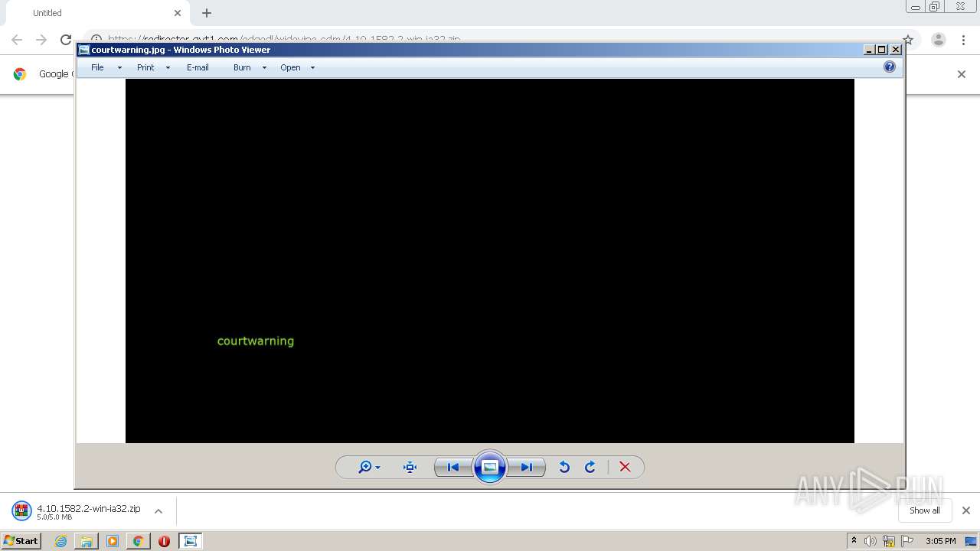Click Show all downloads button
This screenshot has width=980, height=551.
tap(925, 510)
